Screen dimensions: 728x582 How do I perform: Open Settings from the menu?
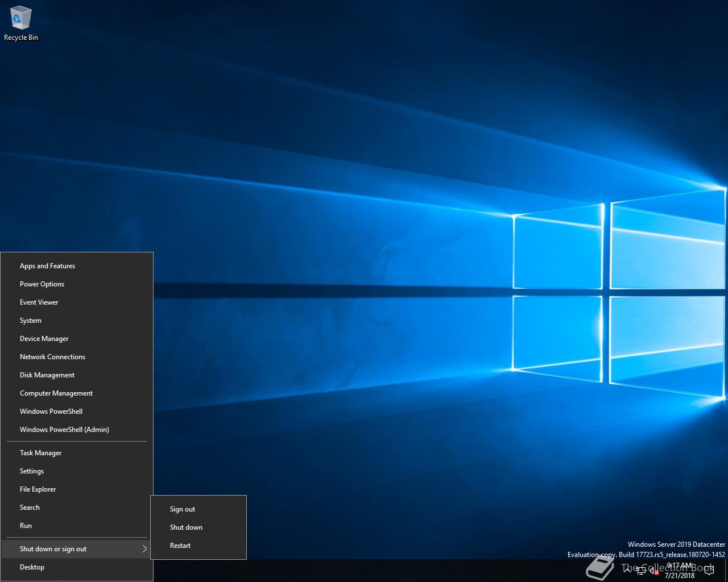(x=77, y=471)
